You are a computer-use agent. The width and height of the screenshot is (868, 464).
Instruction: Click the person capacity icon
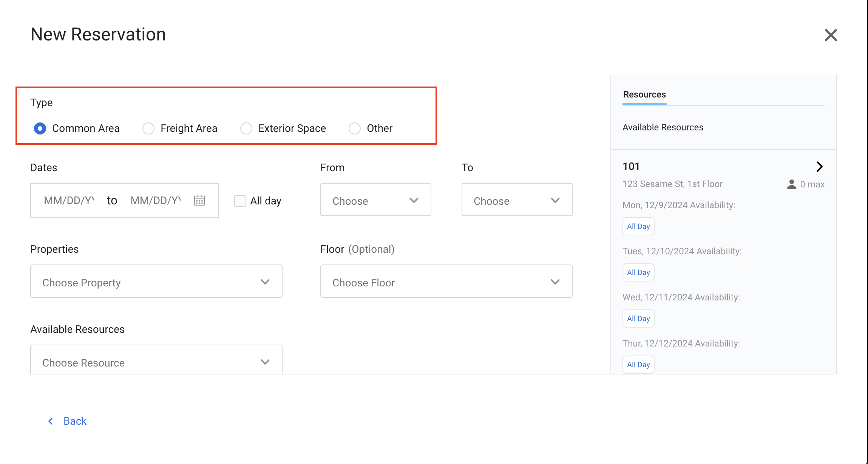click(x=791, y=184)
